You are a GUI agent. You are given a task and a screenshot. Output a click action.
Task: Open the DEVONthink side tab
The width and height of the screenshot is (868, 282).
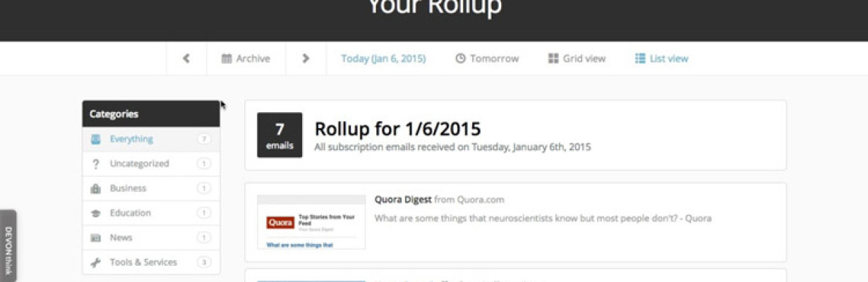pos(8,246)
